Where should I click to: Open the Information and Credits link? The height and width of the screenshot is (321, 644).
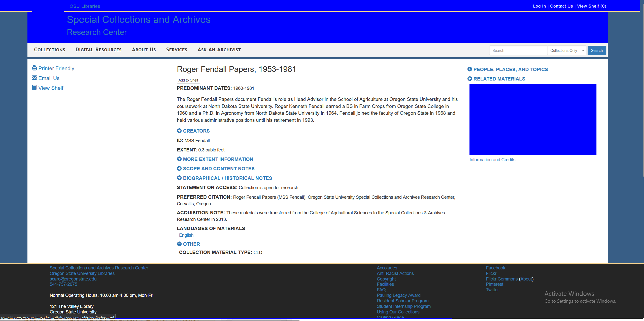pos(492,160)
